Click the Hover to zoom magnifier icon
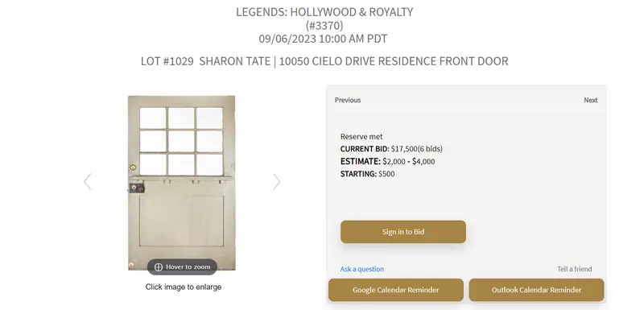 [x=159, y=267]
